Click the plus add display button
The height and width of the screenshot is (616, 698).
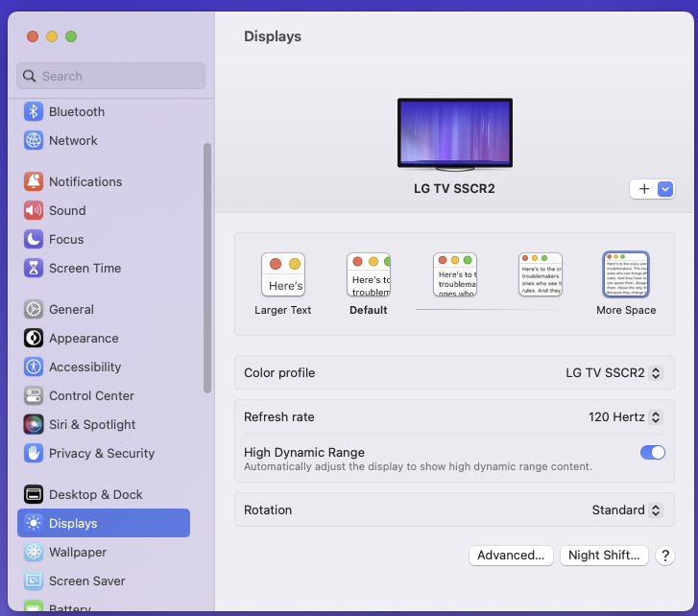[643, 189]
